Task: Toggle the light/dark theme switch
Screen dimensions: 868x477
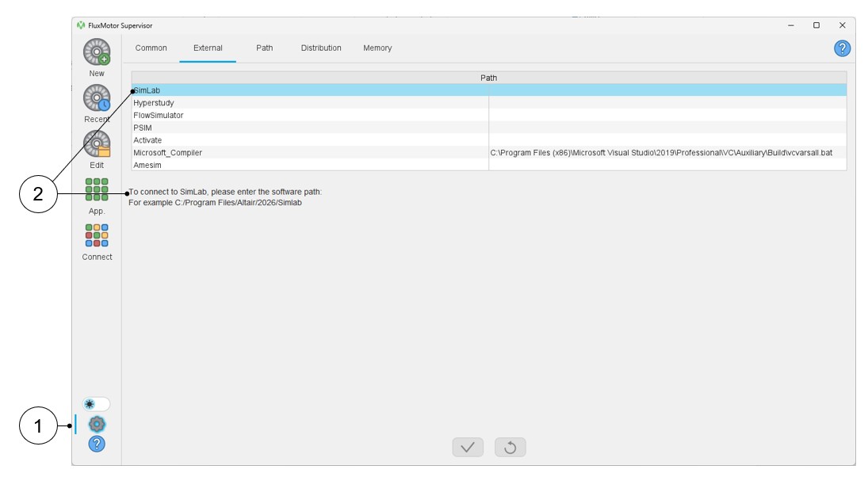Action: tap(97, 404)
